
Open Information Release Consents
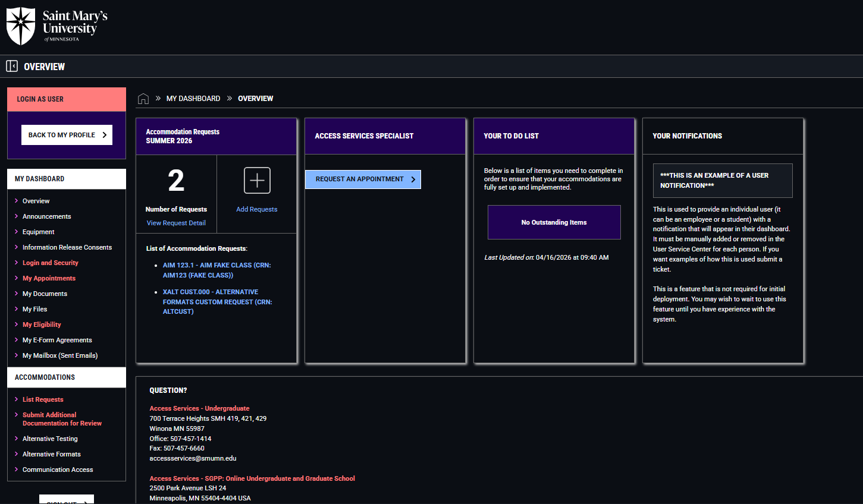pos(67,247)
